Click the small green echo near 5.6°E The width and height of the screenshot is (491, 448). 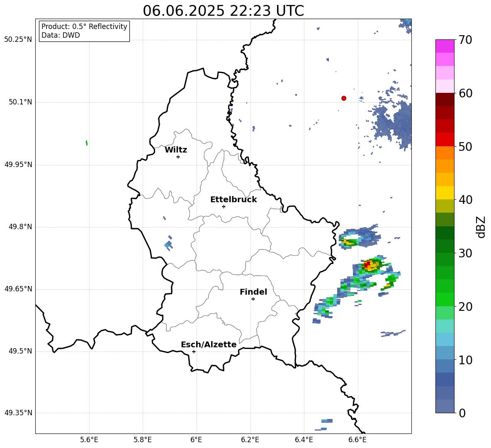87,143
